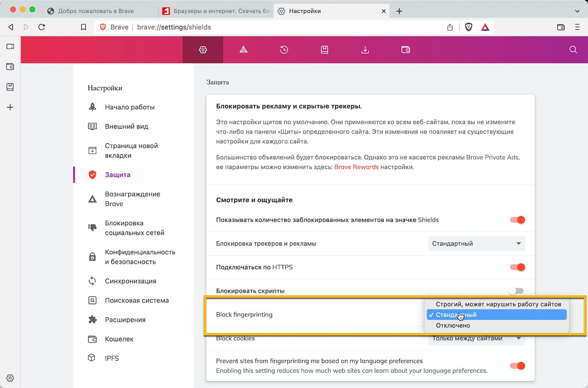Switch to the "Добро пожаловать в Brave" tab
This screenshot has height=388, width=588.
[96, 11]
